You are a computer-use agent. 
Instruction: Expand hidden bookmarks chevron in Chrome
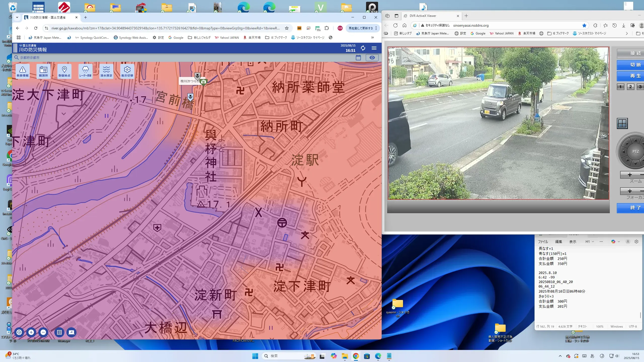tap(372, 37)
